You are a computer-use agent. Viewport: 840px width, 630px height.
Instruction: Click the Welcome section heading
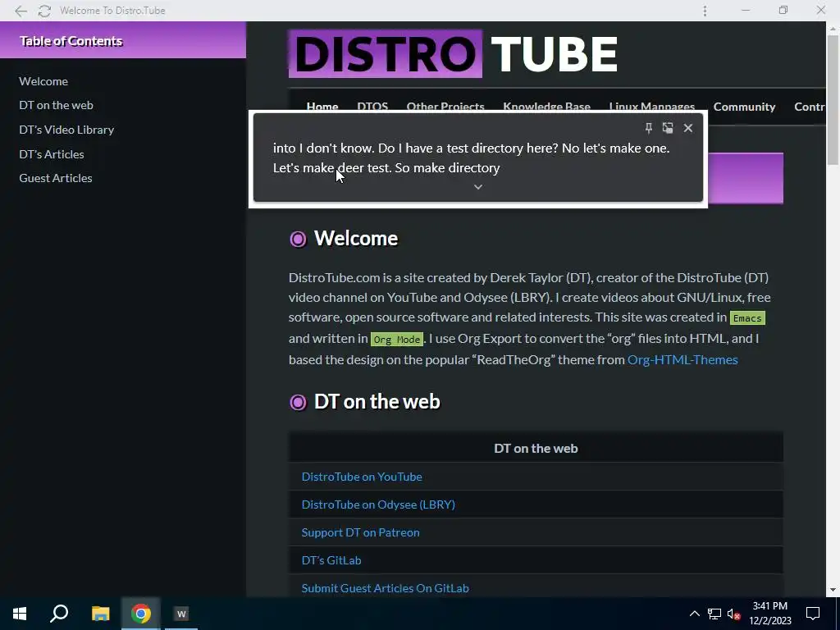click(356, 239)
